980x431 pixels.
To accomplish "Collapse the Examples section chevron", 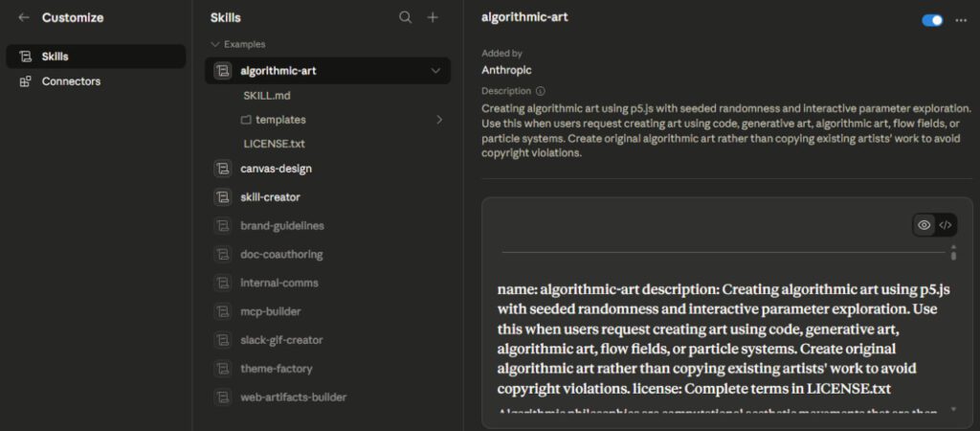I will coord(215,44).
